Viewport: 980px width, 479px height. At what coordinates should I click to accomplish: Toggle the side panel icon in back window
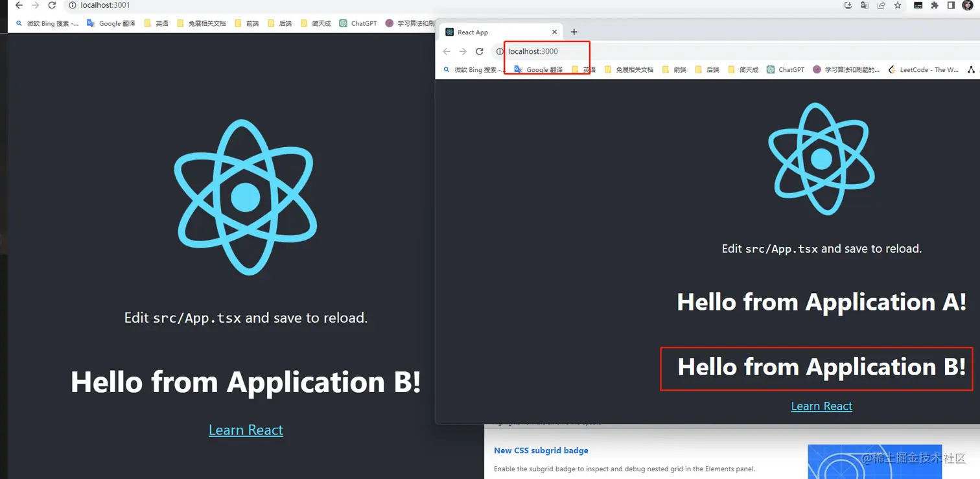[951, 5]
